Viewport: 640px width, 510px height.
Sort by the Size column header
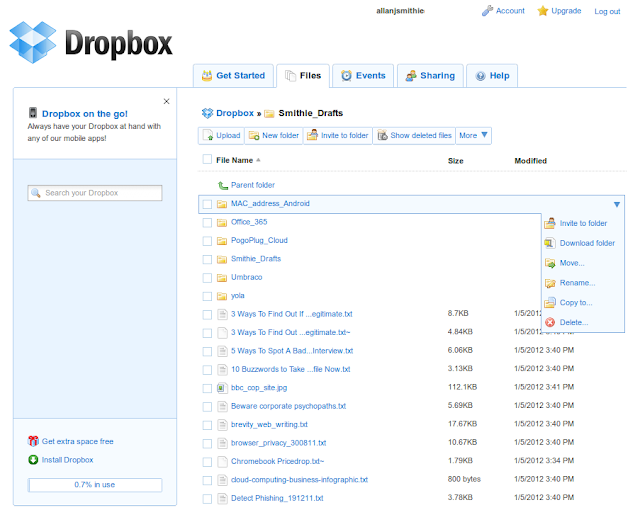pos(456,161)
